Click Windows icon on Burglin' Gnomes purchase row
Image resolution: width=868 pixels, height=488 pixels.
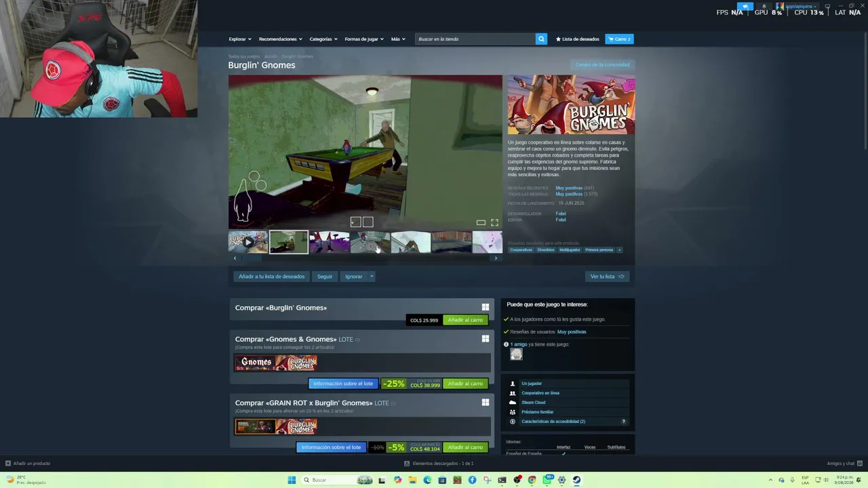pos(485,308)
